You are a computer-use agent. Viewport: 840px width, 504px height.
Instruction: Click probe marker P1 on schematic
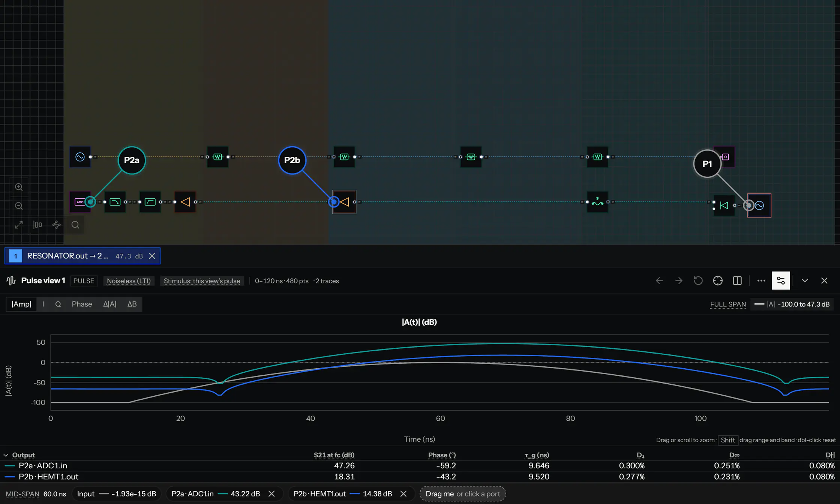pyautogui.click(x=707, y=163)
